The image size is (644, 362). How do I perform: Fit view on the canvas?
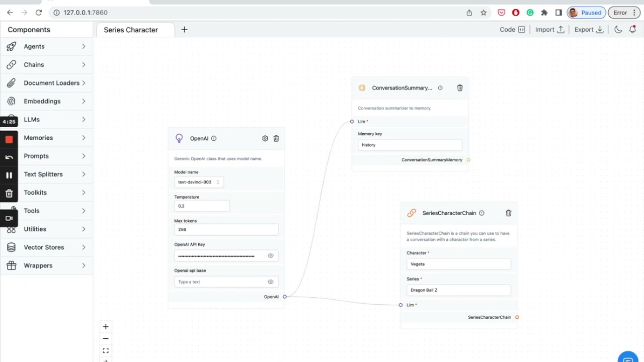106,350
